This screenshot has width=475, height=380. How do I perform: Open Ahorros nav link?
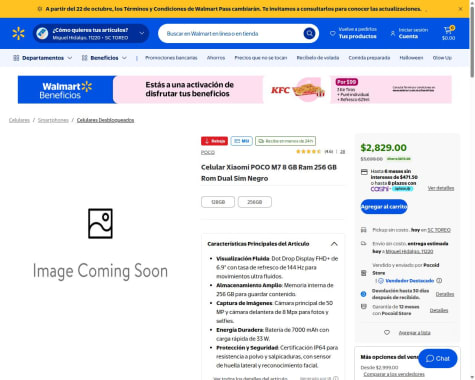pos(216,58)
